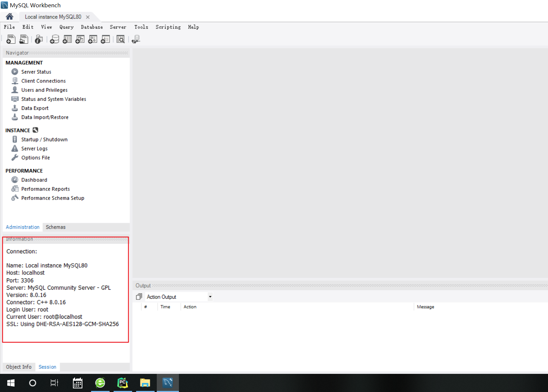Click the Time column header in Output
Screen dimensions: 548x392
point(165,307)
